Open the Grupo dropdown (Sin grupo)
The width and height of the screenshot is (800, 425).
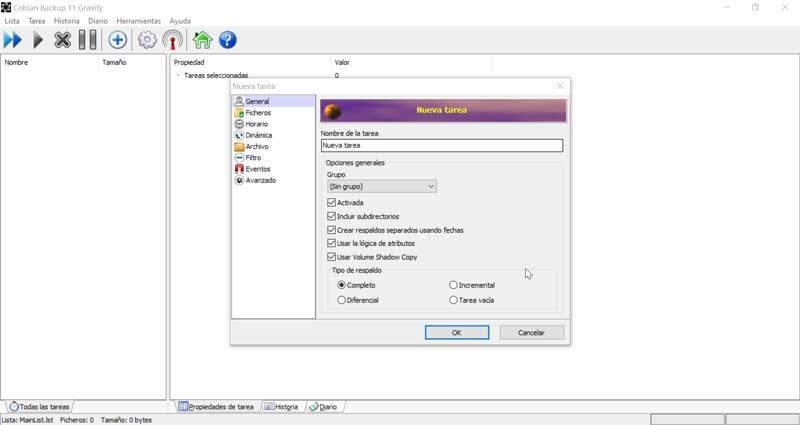click(x=382, y=187)
